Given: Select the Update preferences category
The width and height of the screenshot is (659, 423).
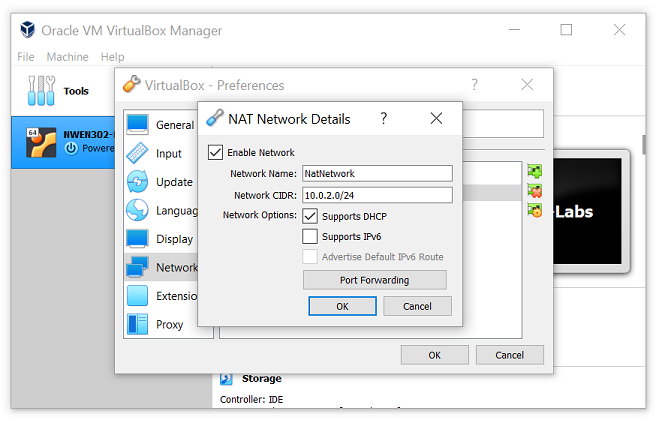Looking at the screenshot, I should 161,182.
